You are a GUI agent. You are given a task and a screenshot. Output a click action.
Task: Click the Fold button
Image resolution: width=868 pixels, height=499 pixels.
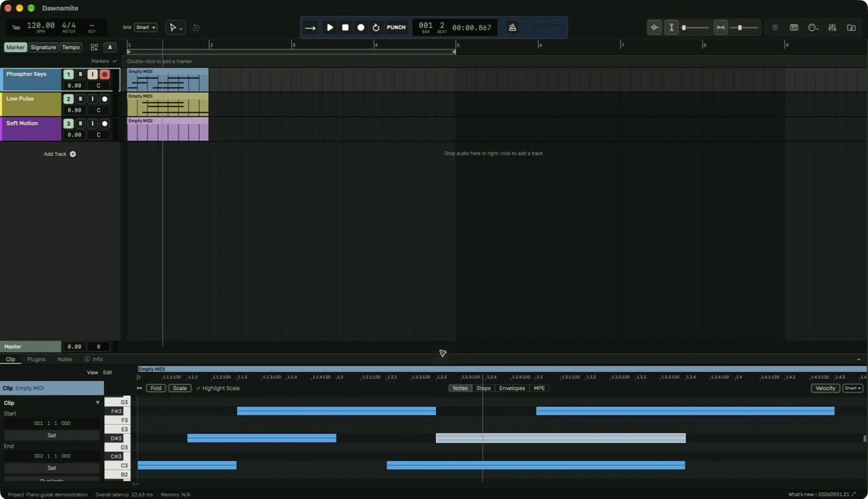pos(156,388)
